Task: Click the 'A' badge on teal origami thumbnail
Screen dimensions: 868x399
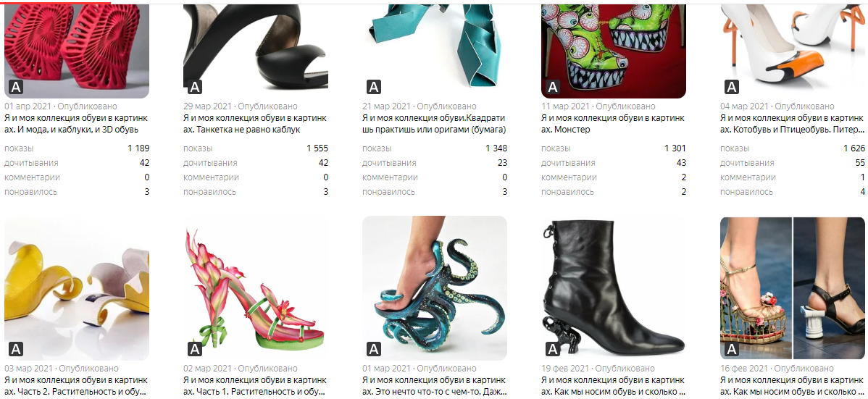Action: (x=374, y=87)
